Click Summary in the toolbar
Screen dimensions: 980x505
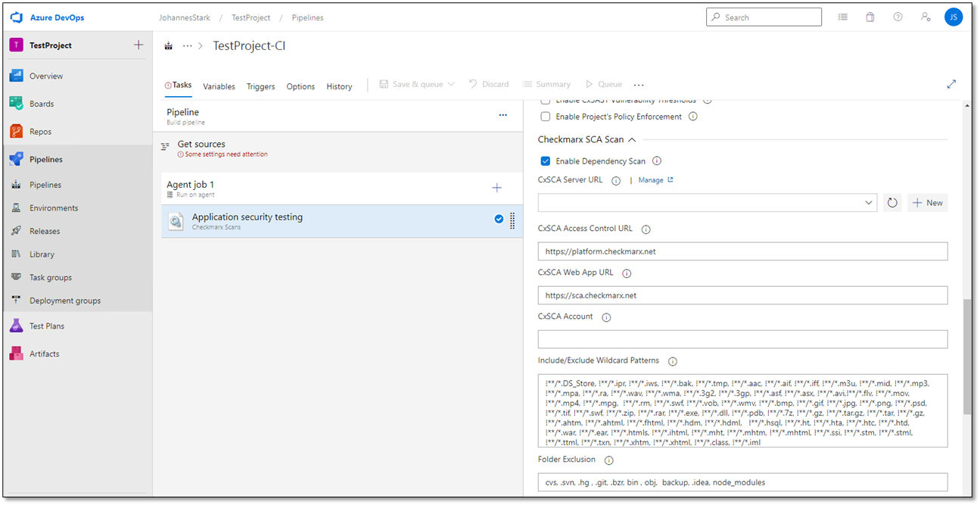tap(546, 84)
